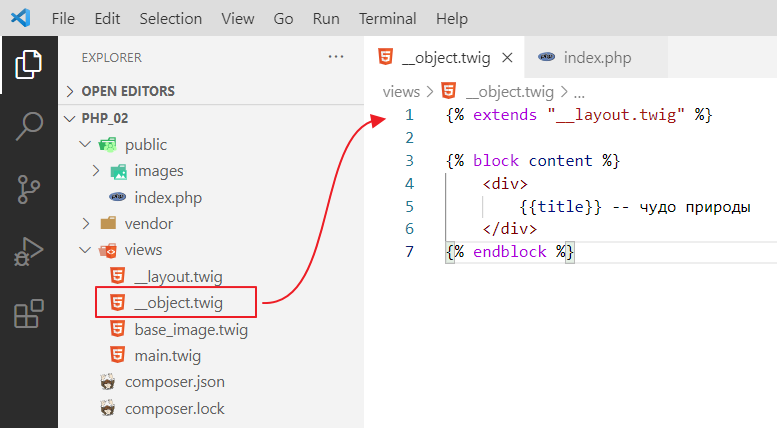Open __layout.twig in the file tree
This screenshot has height=428, width=777.
coord(177,276)
